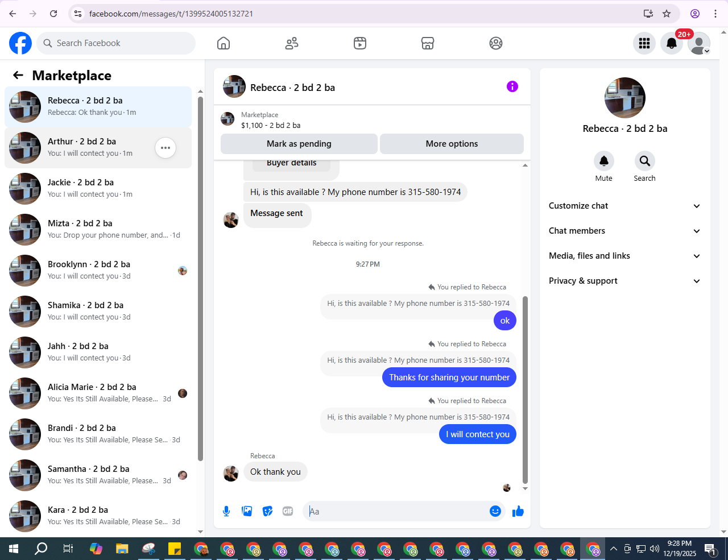Send a thumbs-up like
This screenshot has height=560, width=728.
point(518,511)
